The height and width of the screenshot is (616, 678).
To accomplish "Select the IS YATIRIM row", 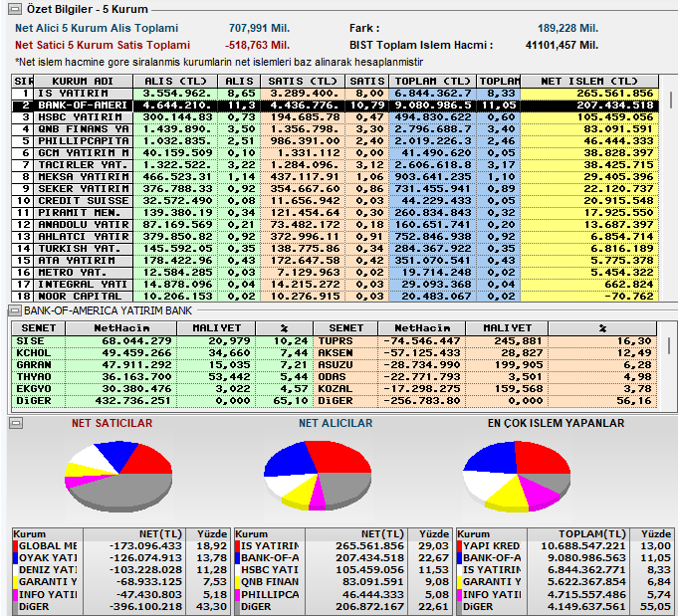I will point(336,94).
